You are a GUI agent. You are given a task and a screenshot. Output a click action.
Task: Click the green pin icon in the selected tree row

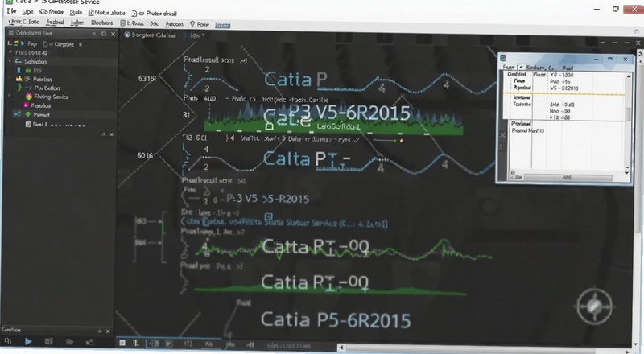pos(28,114)
